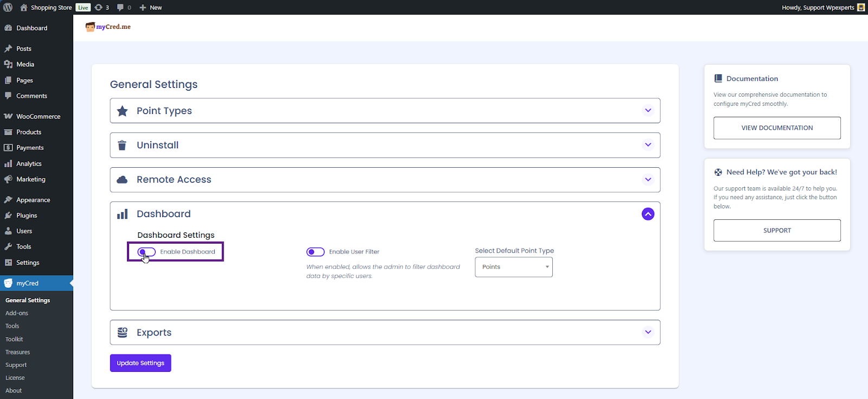Click the myCred.me logo
This screenshot has height=399, width=868.
tap(108, 27)
